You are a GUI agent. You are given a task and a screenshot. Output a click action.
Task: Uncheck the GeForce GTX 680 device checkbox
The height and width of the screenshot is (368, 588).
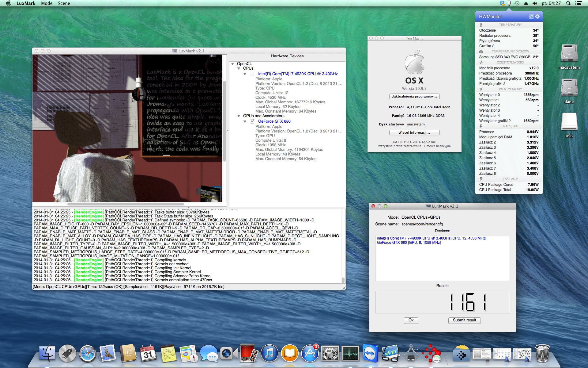(252, 121)
